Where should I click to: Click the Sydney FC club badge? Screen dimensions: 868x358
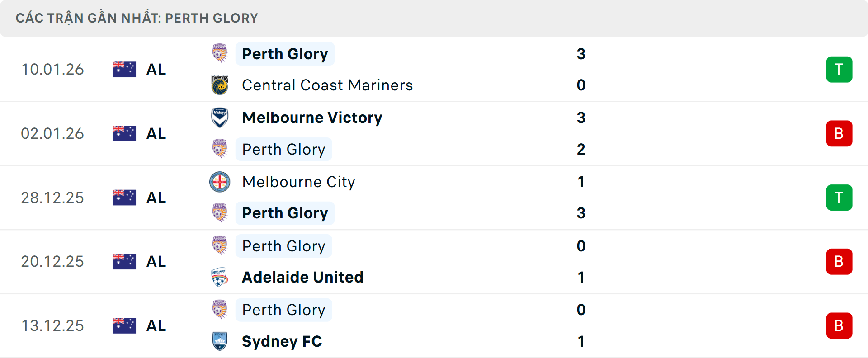coord(220,342)
